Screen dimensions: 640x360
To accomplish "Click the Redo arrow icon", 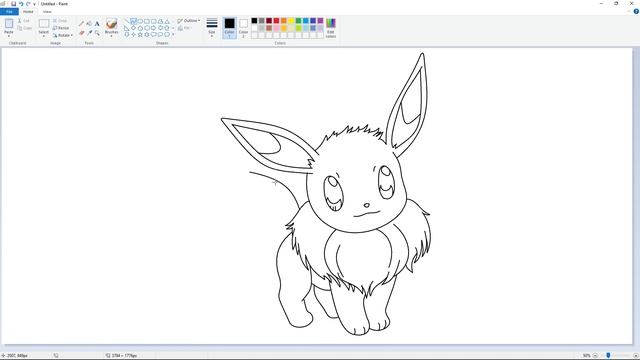I will pos(28,4).
